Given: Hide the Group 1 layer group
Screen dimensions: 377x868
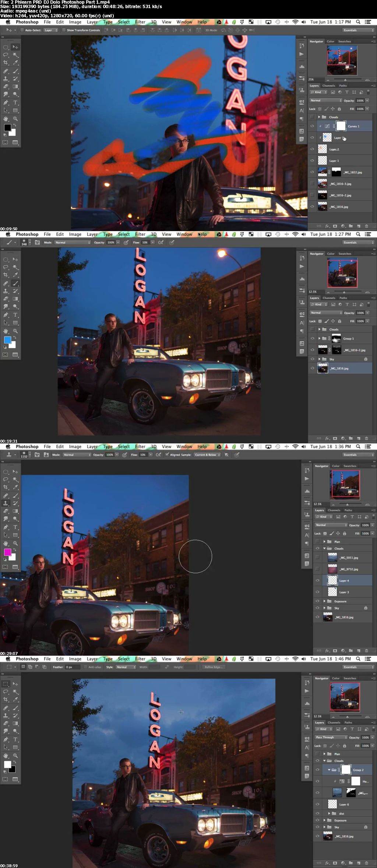Looking at the screenshot, I should tap(312, 338).
